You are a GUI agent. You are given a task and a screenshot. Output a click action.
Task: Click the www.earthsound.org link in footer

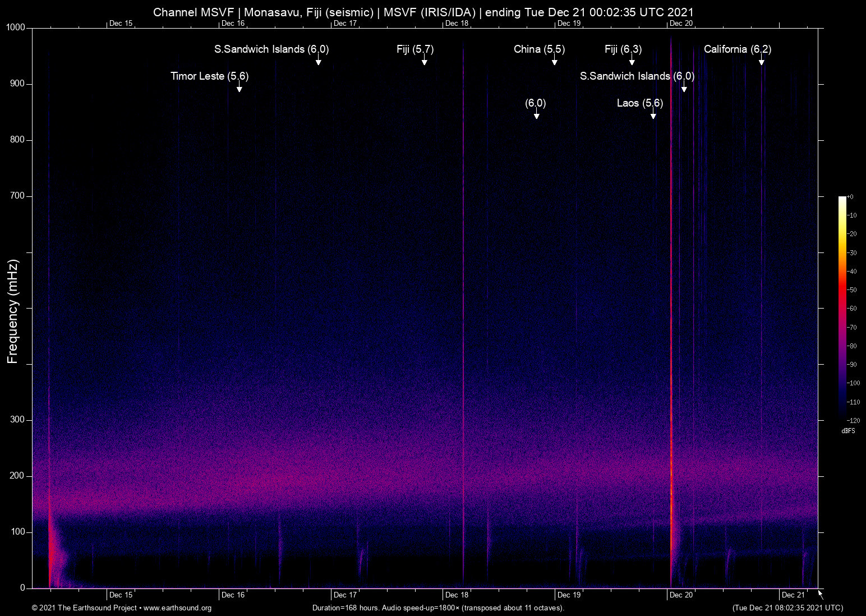(x=177, y=608)
